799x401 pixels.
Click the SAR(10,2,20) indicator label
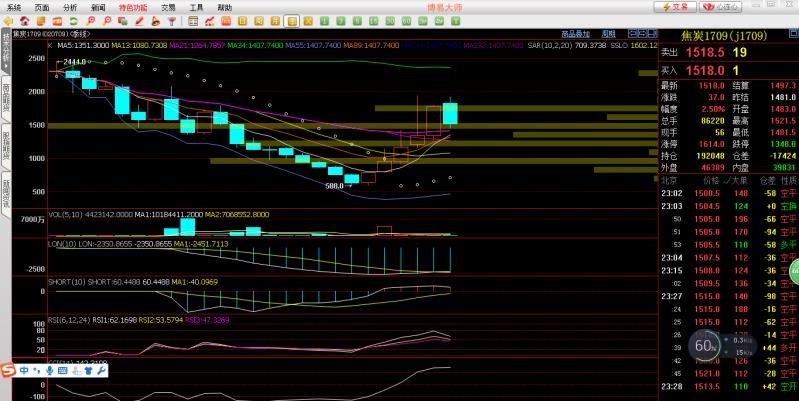tap(549, 45)
